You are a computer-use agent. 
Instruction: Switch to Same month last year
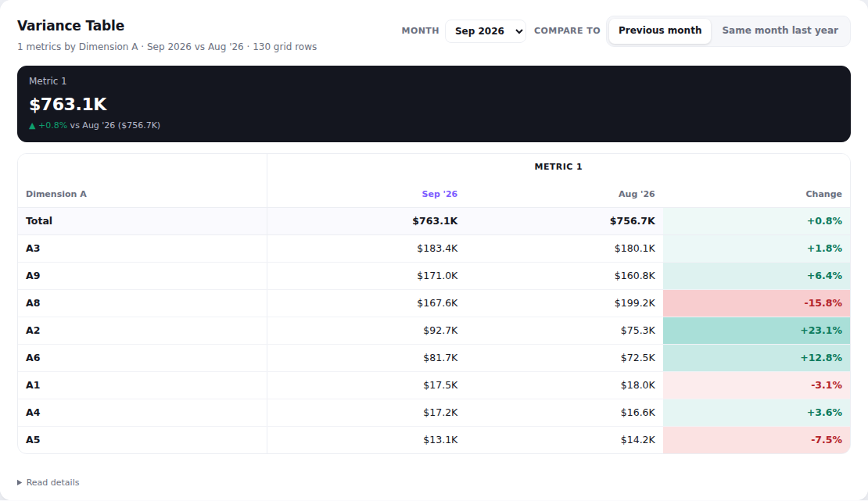coord(780,30)
